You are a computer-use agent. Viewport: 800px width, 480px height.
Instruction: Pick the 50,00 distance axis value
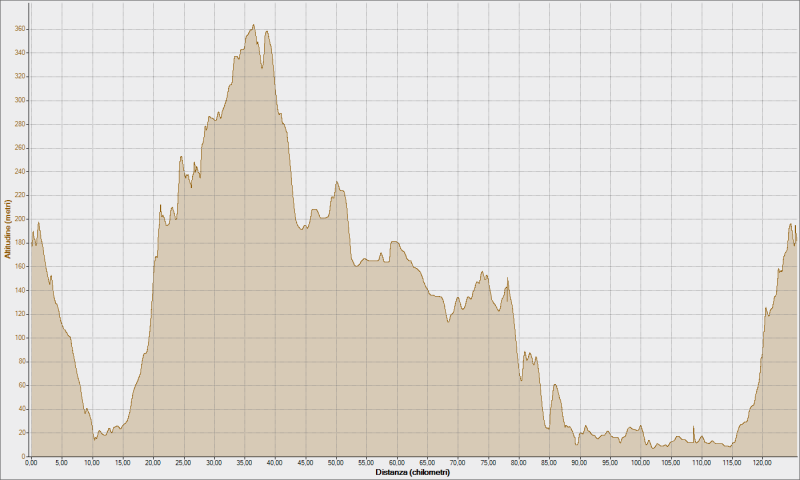[336, 463]
